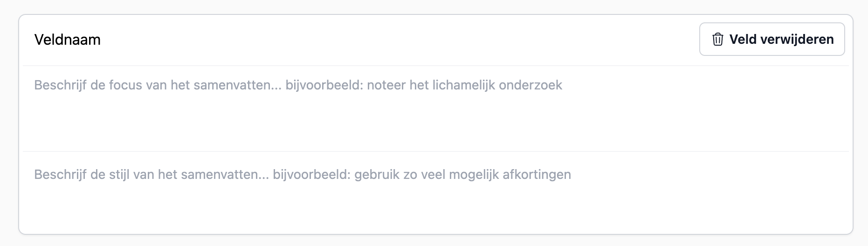Delete this field using the trash icon

[718, 40]
